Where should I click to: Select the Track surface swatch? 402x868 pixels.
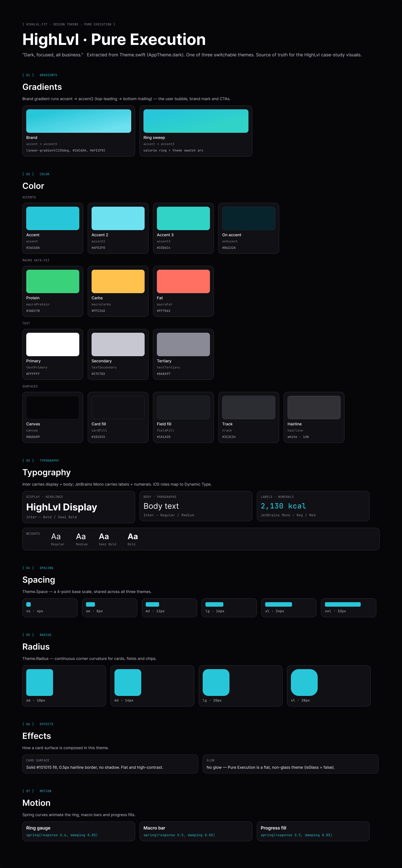point(248,408)
